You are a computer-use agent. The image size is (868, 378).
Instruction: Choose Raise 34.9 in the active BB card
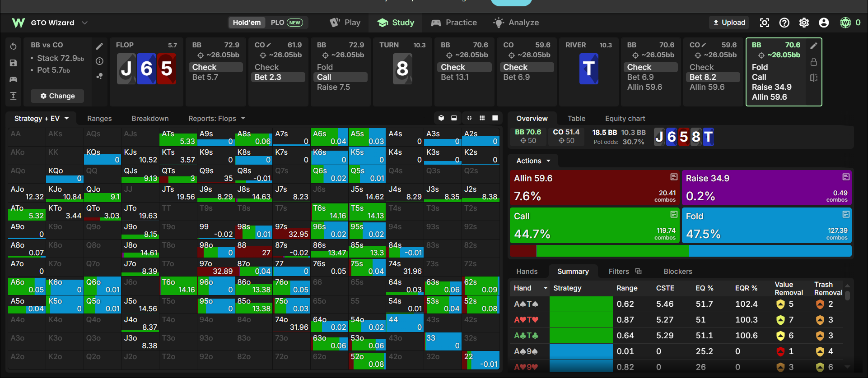[x=771, y=87]
